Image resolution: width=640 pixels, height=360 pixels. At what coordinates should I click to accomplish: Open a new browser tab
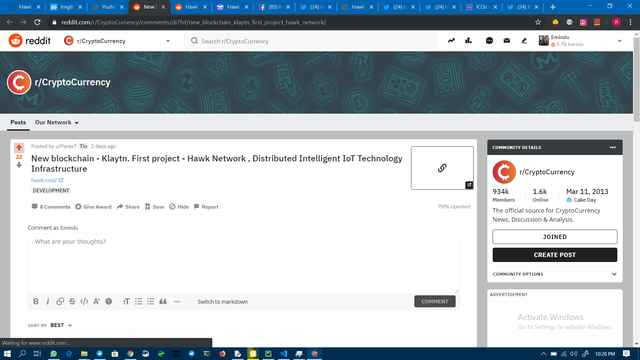[x=553, y=7]
